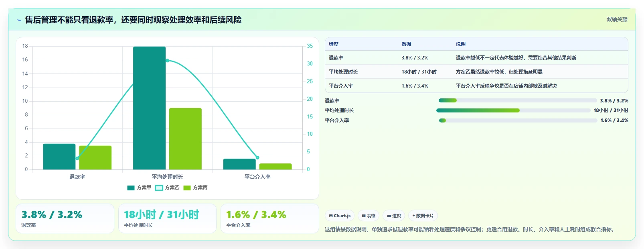Click the line point above 平均处理时长
This screenshot has width=644, height=249.
pos(167,61)
